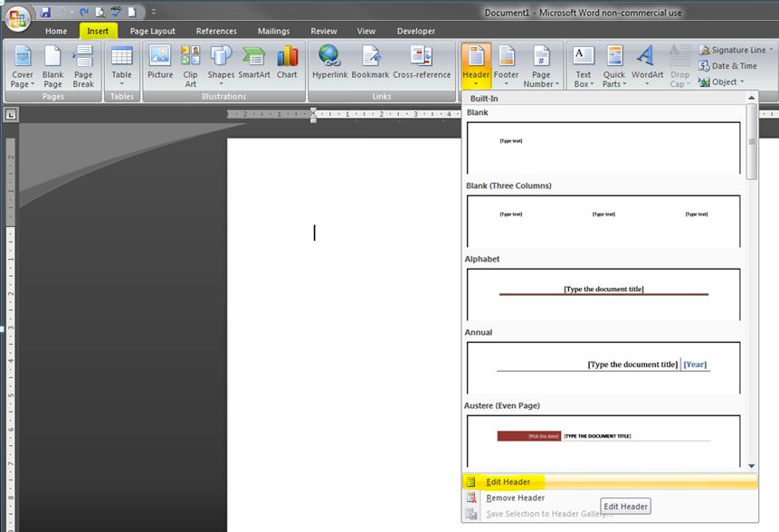Go to the Review tab
The image size is (779, 532).
pos(324,31)
